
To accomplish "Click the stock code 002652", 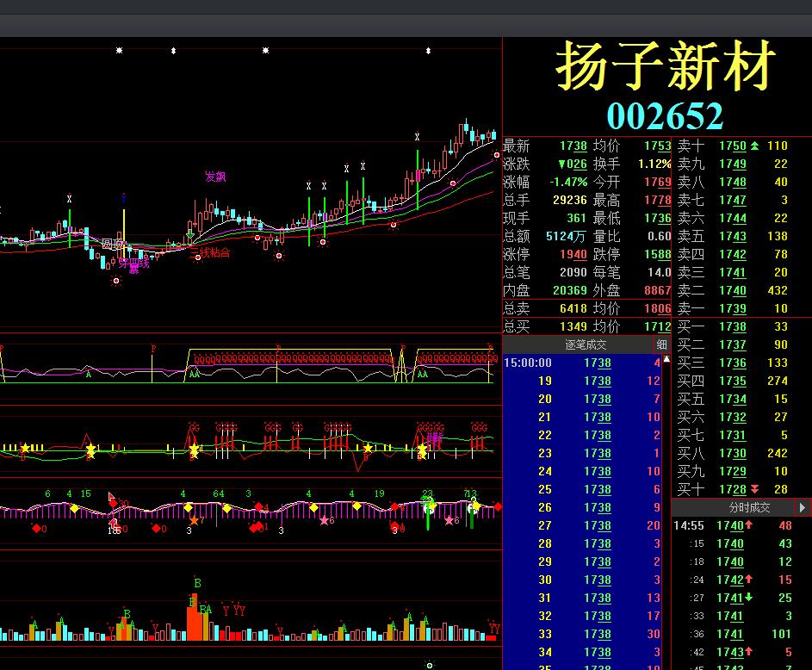I will point(665,116).
